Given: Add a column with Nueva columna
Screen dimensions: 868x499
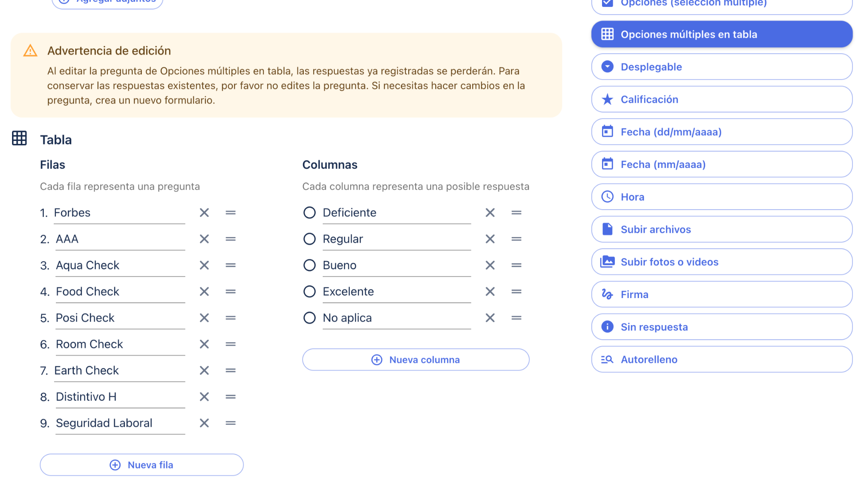Looking at the screenshot, I should tap(416, 360).
